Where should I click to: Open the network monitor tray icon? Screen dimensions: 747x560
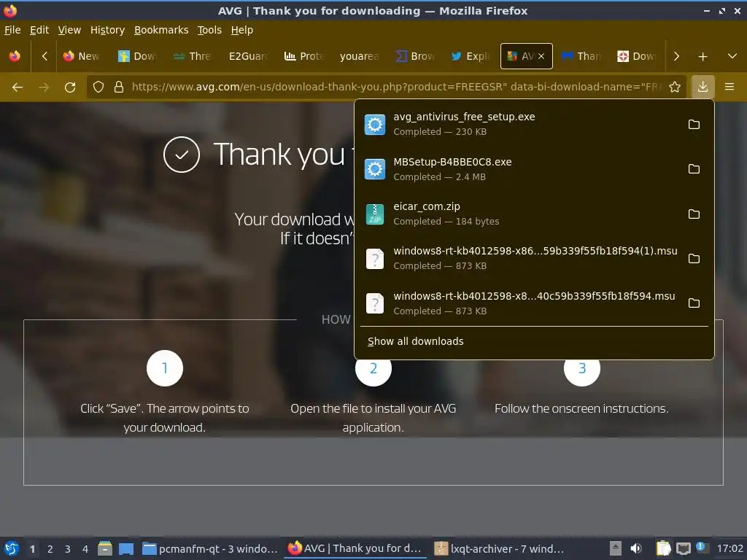click(x=683, y=548)
